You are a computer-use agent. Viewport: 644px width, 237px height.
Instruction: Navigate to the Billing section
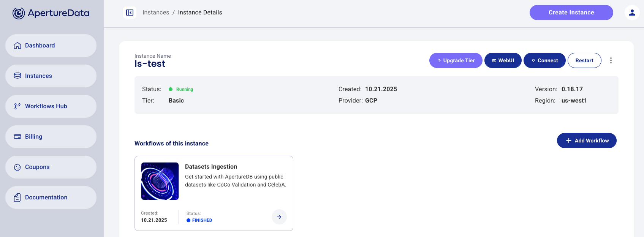[x=51, y=137]
